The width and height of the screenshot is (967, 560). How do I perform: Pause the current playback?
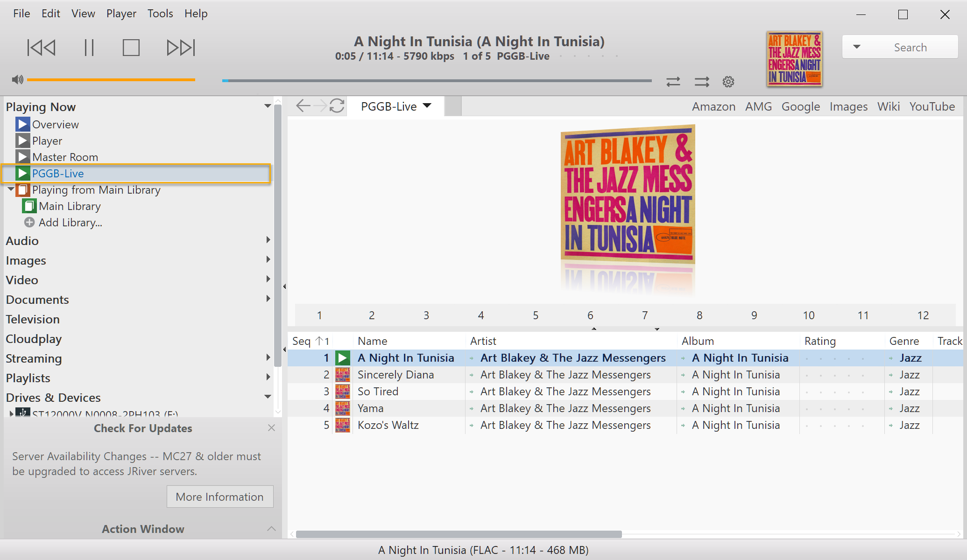pos(89,48)
